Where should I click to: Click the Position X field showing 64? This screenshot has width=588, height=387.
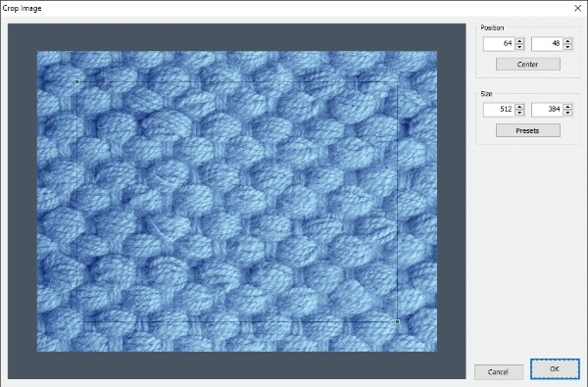pos(499,44)
